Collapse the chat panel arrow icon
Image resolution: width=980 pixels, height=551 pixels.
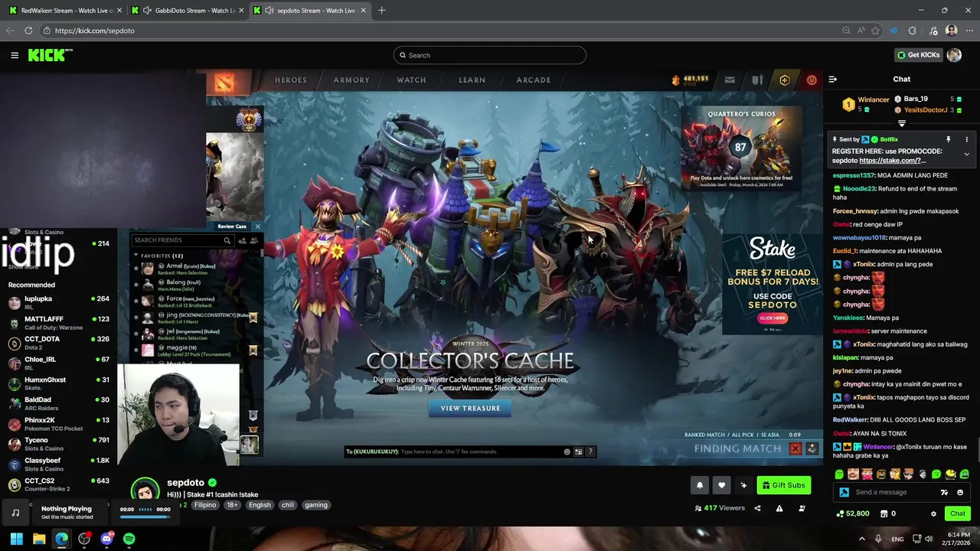pos(833,79)
